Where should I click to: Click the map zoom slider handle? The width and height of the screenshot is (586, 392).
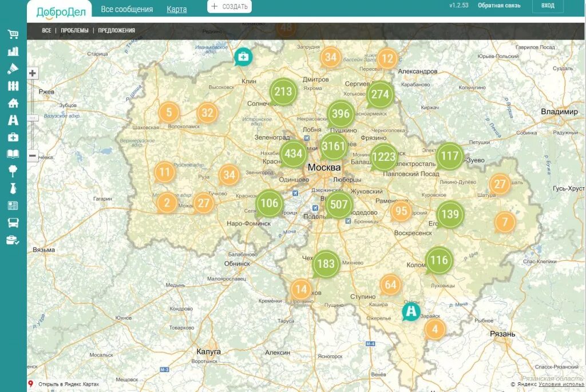point(33,118)
